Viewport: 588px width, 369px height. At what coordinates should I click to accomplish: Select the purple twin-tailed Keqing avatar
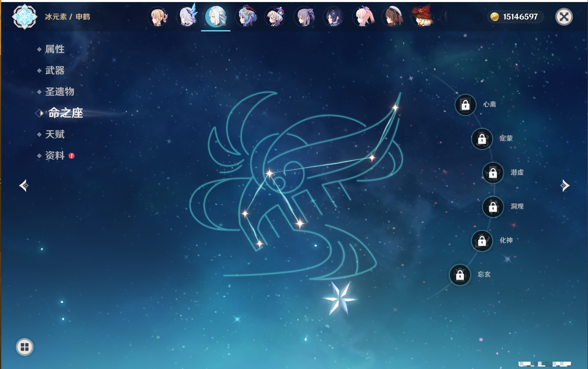(305, 17)
